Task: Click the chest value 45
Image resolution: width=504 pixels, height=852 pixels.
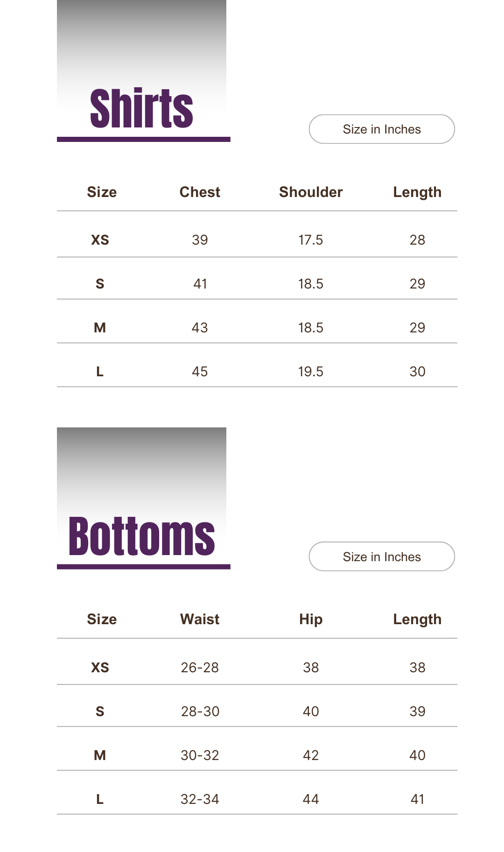Action: (x=200, y=372)
